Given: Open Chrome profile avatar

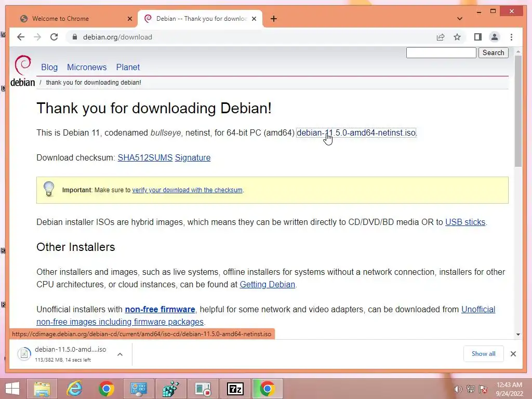Looking at the screenshot, I should (x=495, y=37).
